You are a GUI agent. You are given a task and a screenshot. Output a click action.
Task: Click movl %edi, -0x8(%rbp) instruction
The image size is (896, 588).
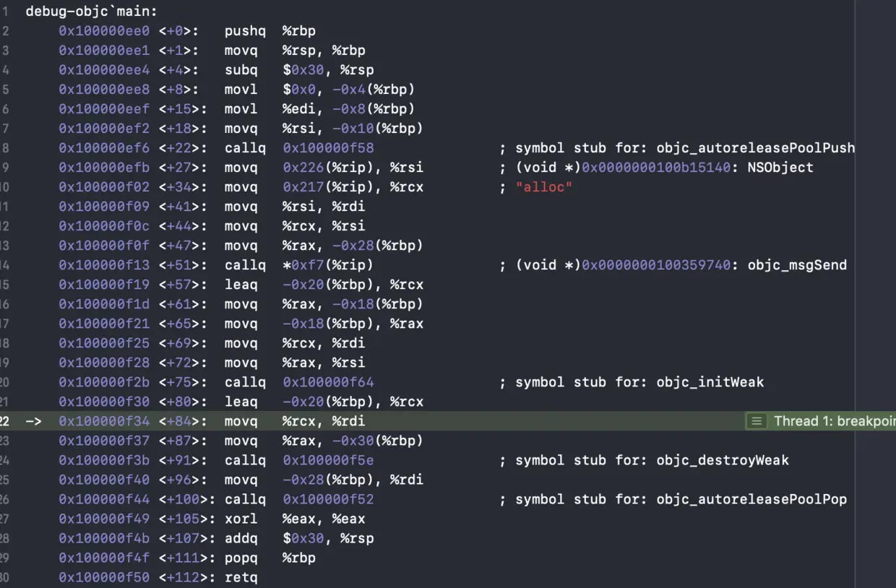pos(319,109)
